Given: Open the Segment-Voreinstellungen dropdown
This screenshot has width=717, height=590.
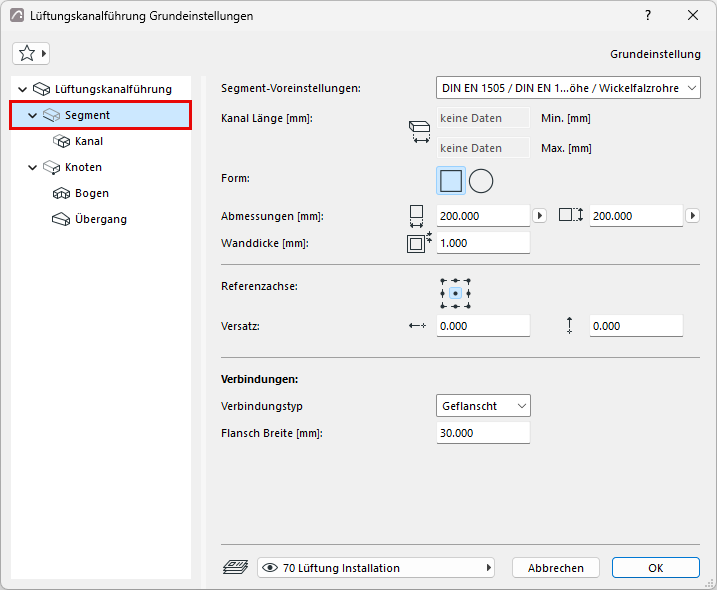Looking at the screenshot, I should (x=568, y=88).
